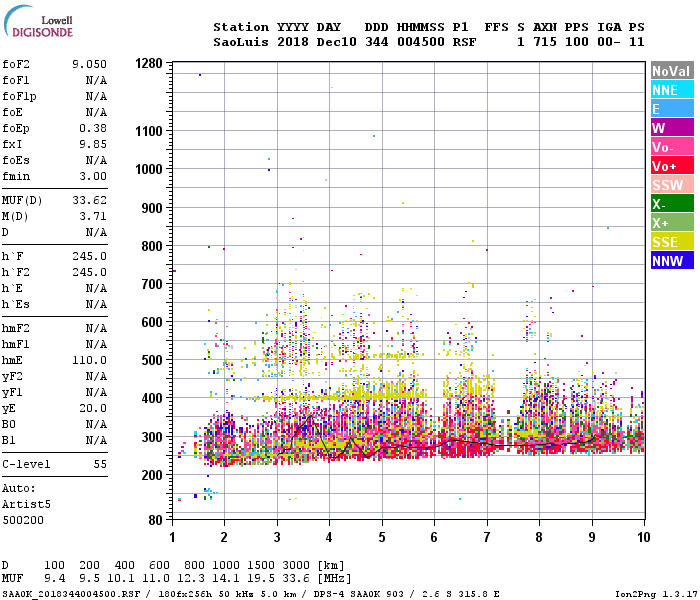Click the PPS value 100
The height and width of the screenshot is (600, 700).
point(576,42)
